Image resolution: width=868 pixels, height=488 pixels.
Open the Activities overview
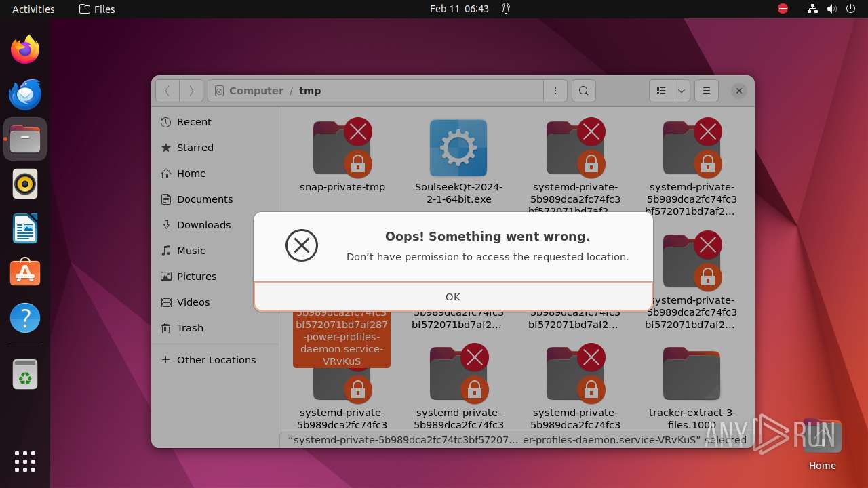(x=33, y=9)
